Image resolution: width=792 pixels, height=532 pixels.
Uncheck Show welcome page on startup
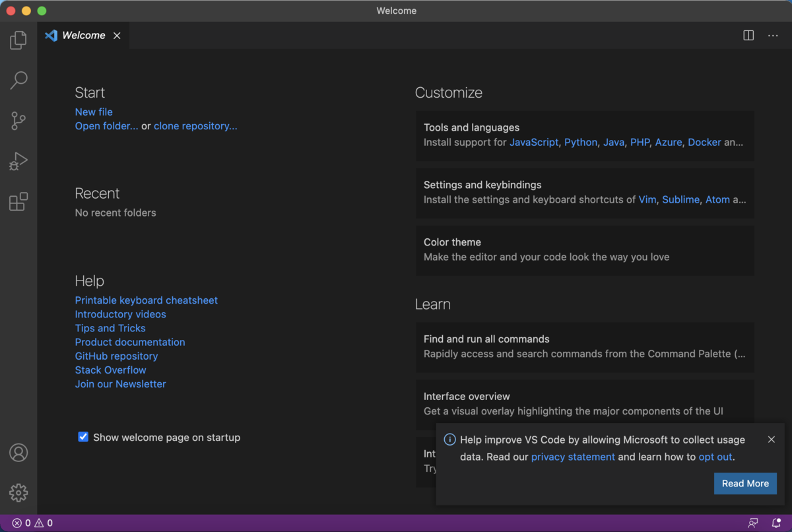(x=83, y=437)
